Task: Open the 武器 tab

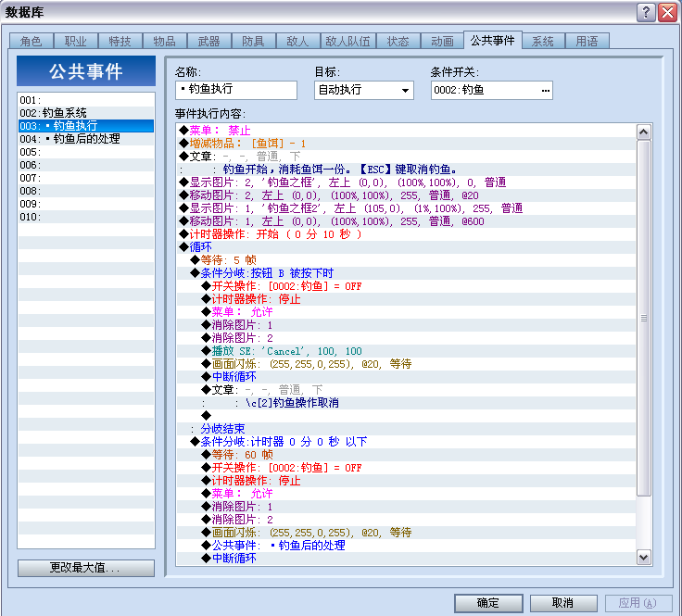Action: (x=208, y=41)
